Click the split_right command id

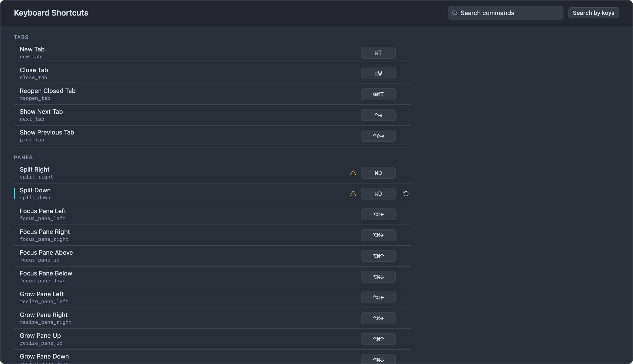click(x=37, y=177)
